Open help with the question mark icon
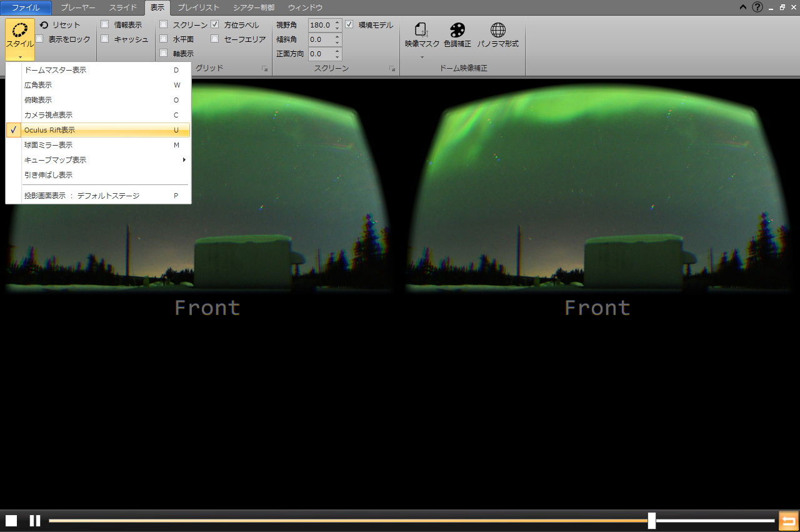Viewport: 800px width, 532px height. tap(757, 8)
